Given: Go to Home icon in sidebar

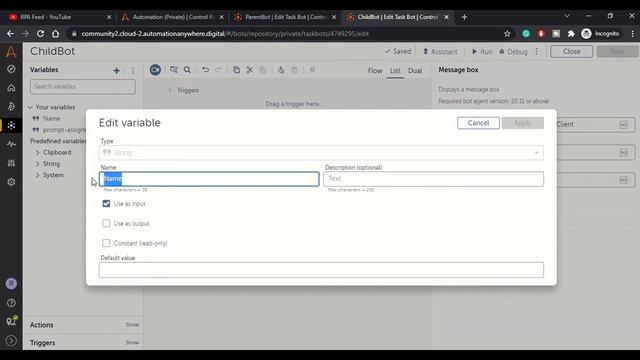Looking at the screenshot, I should (11, 88).
